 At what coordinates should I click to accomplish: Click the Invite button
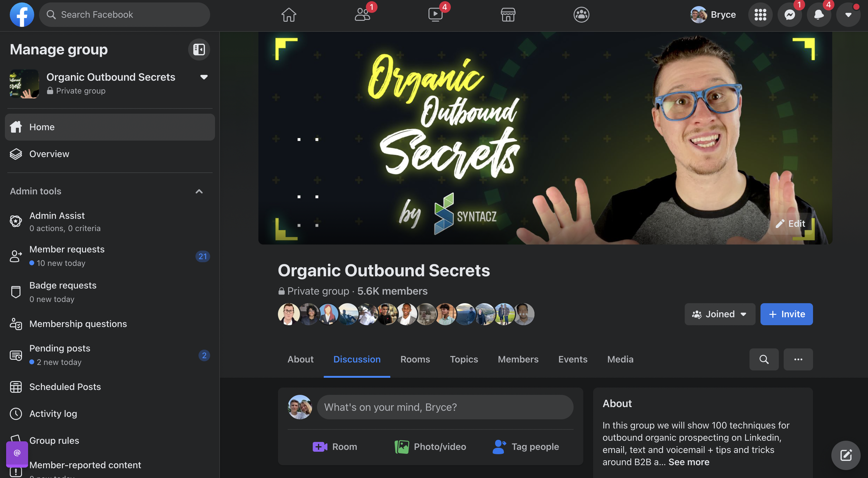(786, 314)
